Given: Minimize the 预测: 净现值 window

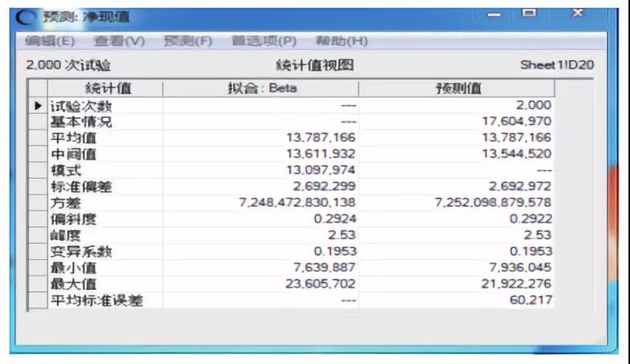Looking at the screenshot, I should [494, 14].
